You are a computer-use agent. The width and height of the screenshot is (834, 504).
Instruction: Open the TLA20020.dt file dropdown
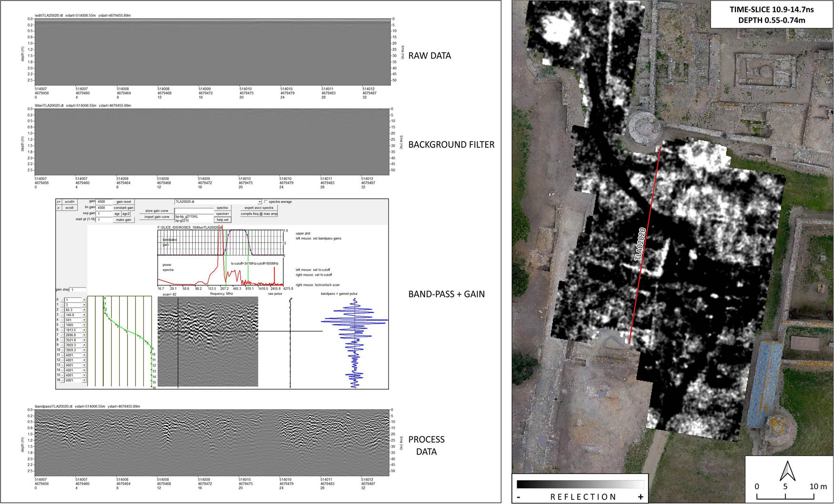tap(259, 202)
